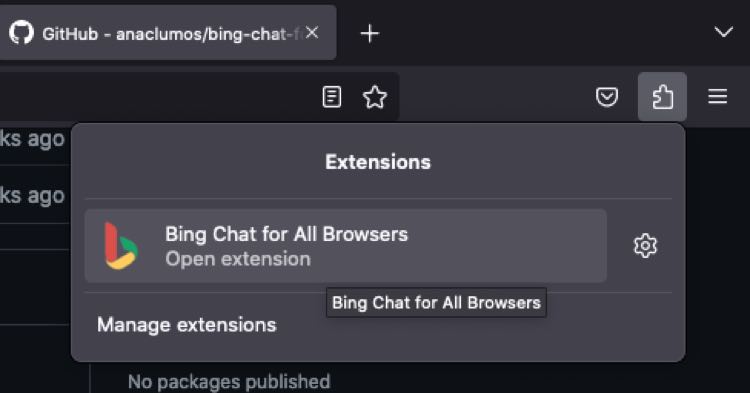Close the GitHub bing-chat tab
The height and width of the screenshot is (393, 750).
[x=312, y=33]
